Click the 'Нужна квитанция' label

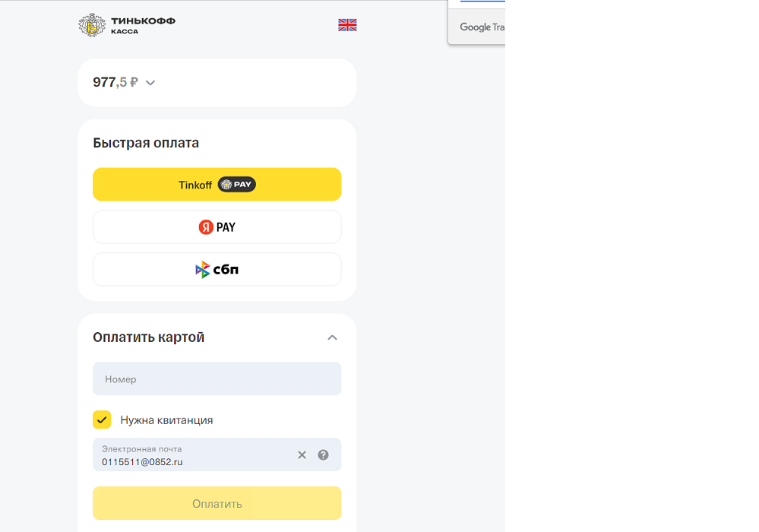pos(166,420)
